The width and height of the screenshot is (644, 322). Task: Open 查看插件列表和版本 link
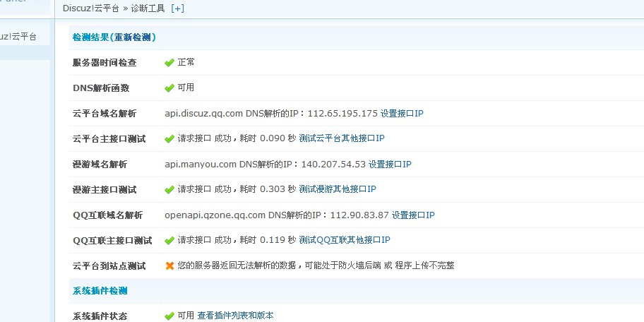(235, 316)
